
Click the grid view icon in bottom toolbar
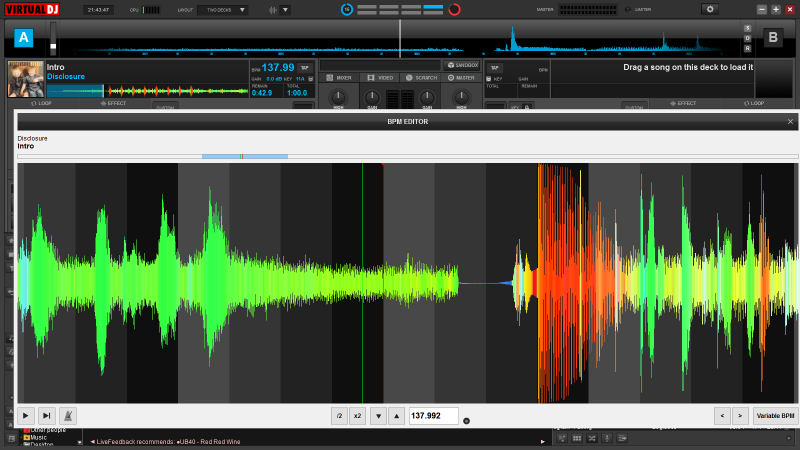(x=577, y=438)
